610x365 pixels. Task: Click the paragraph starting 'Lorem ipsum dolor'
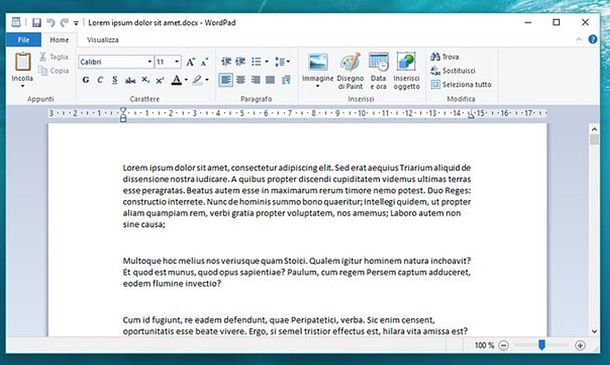(x=297, y=196)
